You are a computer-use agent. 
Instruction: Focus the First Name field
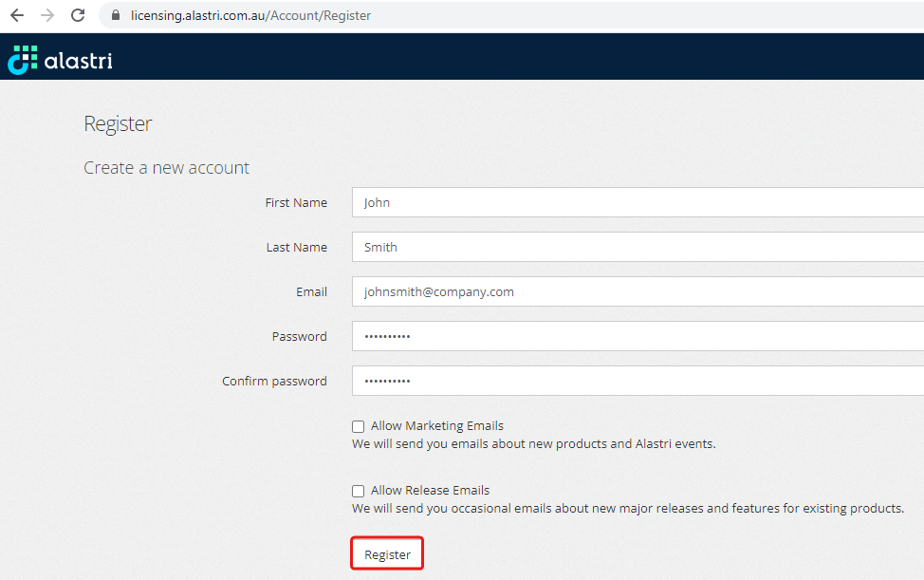click(638, 202)
